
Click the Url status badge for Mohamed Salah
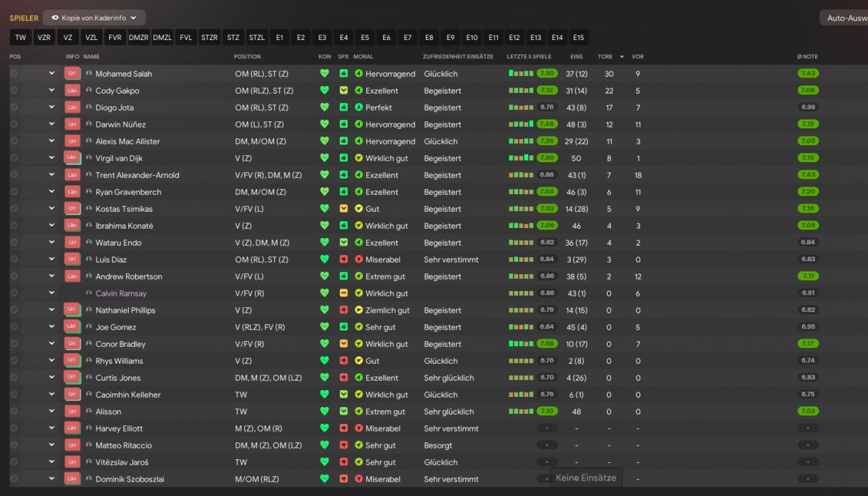(x=72, y=73)
